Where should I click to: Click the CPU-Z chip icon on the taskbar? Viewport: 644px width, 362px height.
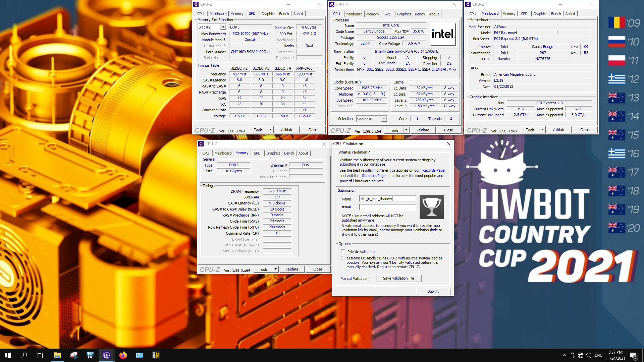pos(107,355)
